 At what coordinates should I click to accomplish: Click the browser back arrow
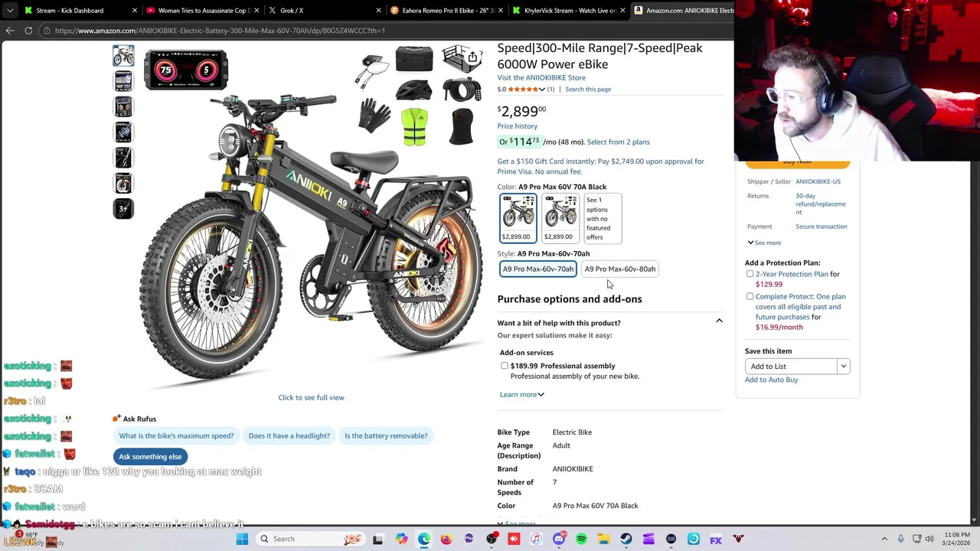pos(10,31)
